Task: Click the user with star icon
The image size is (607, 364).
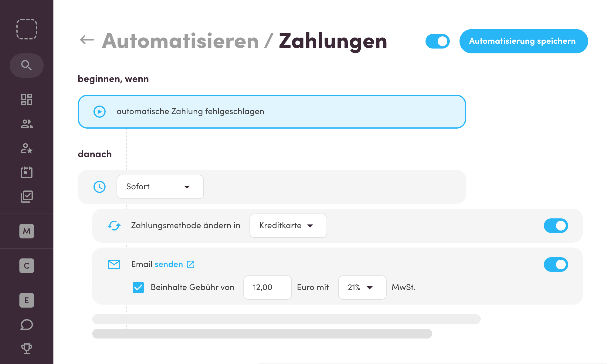Action: 27,148
